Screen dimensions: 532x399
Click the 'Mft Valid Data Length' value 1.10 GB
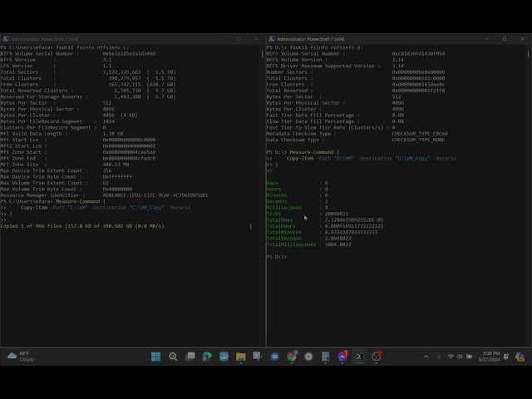(x=113, y=134)
